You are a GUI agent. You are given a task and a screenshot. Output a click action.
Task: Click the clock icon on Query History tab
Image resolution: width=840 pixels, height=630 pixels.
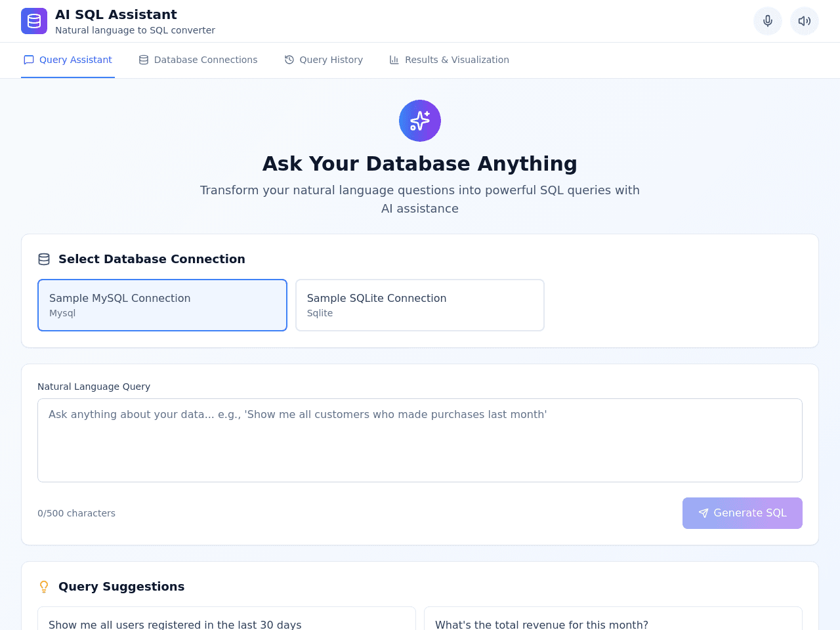point(289,60)
